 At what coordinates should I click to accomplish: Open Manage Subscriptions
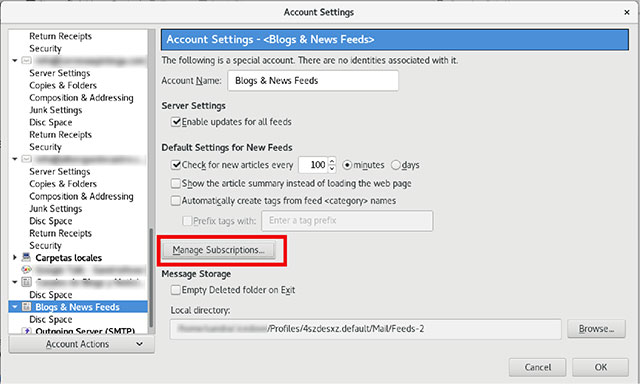pyautogui.click(x=219, y=250)
